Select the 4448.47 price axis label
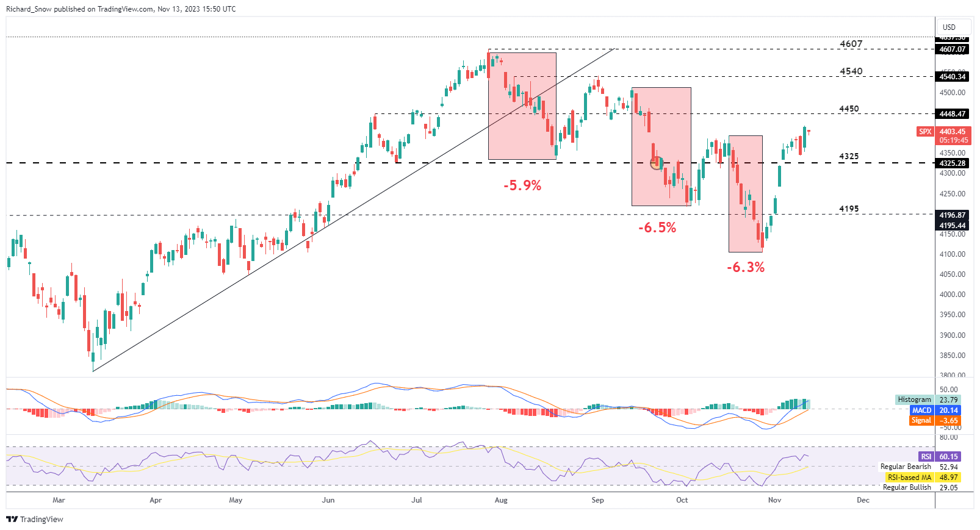980x530 pixels. [952, 114]
